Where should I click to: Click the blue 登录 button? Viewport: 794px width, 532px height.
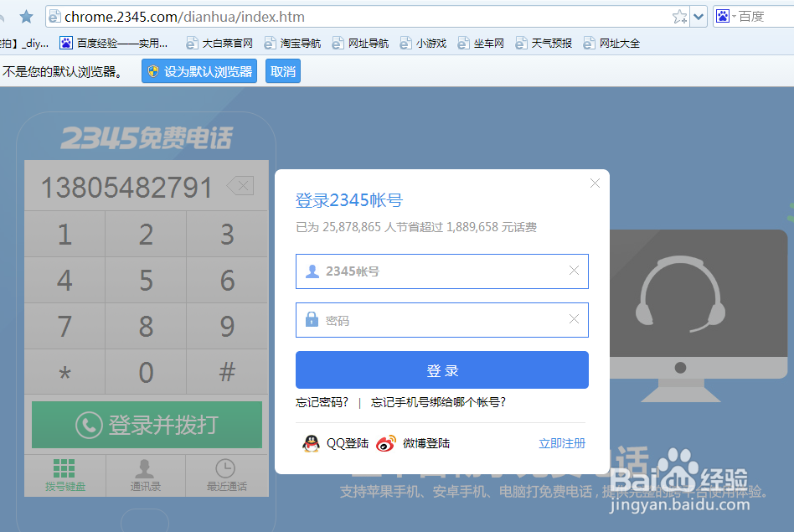[442, 369]
